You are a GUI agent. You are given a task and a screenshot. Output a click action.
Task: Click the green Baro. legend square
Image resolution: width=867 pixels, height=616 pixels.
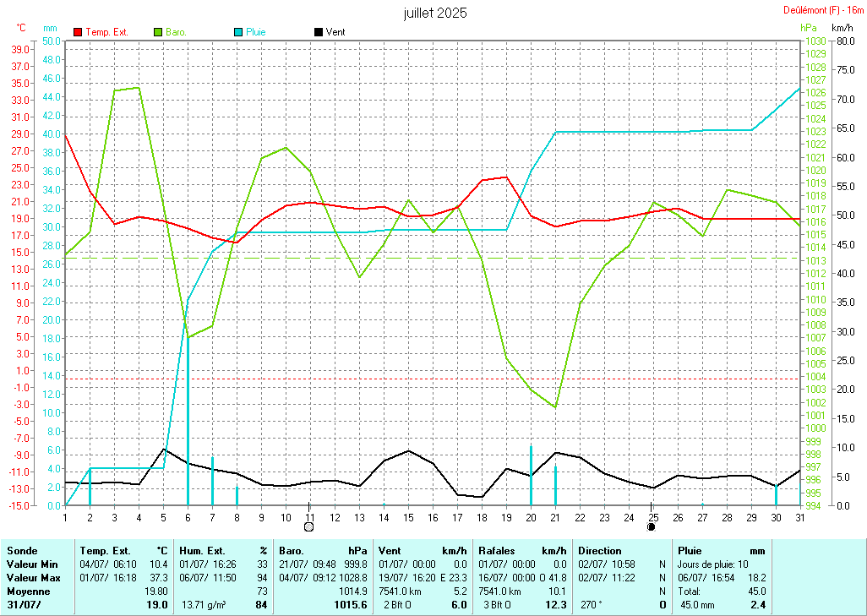158,32
